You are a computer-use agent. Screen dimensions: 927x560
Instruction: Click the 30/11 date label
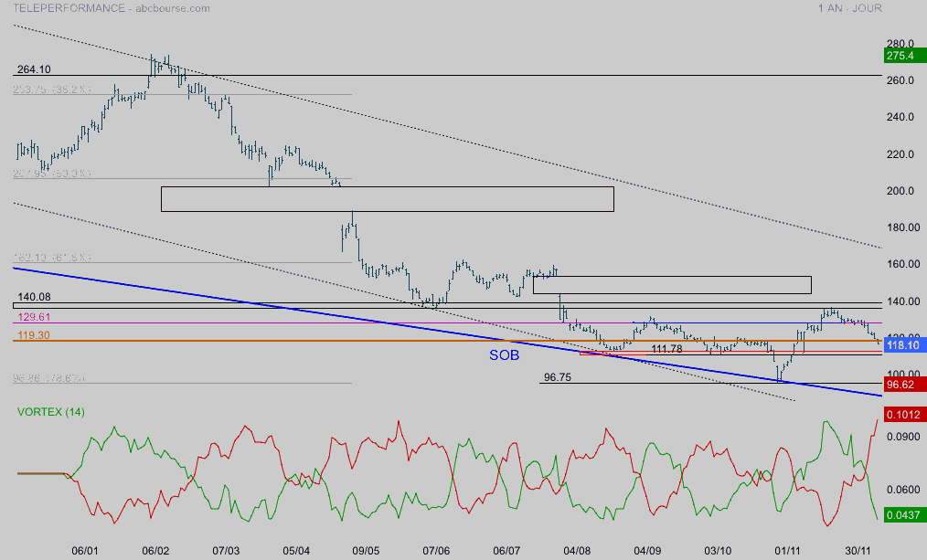858,551
